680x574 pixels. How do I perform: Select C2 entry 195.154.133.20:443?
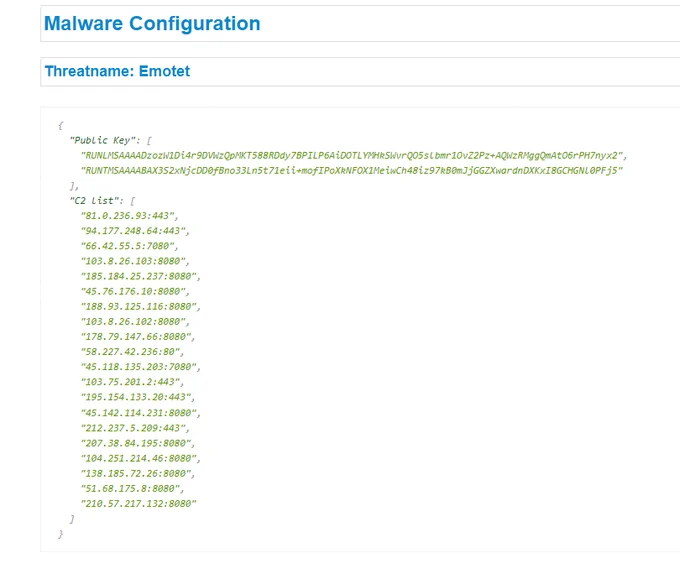pyautogui.click(x=136, y=397)
